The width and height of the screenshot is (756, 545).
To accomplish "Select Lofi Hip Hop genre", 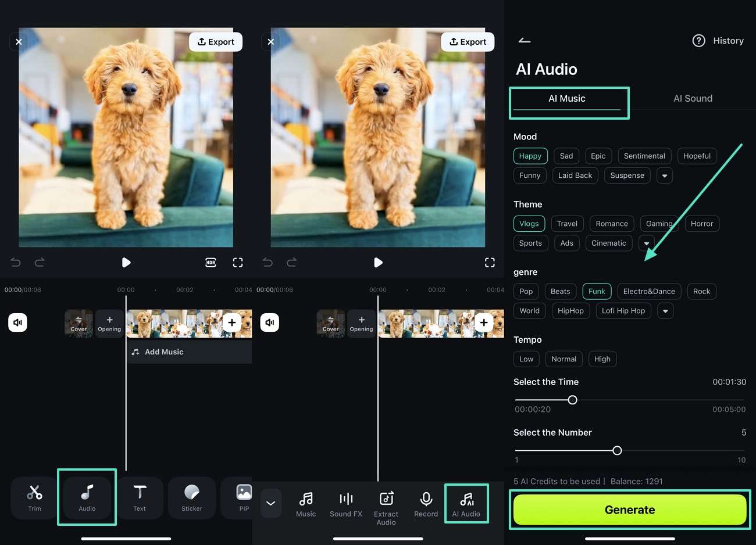I will pos(623,311).
